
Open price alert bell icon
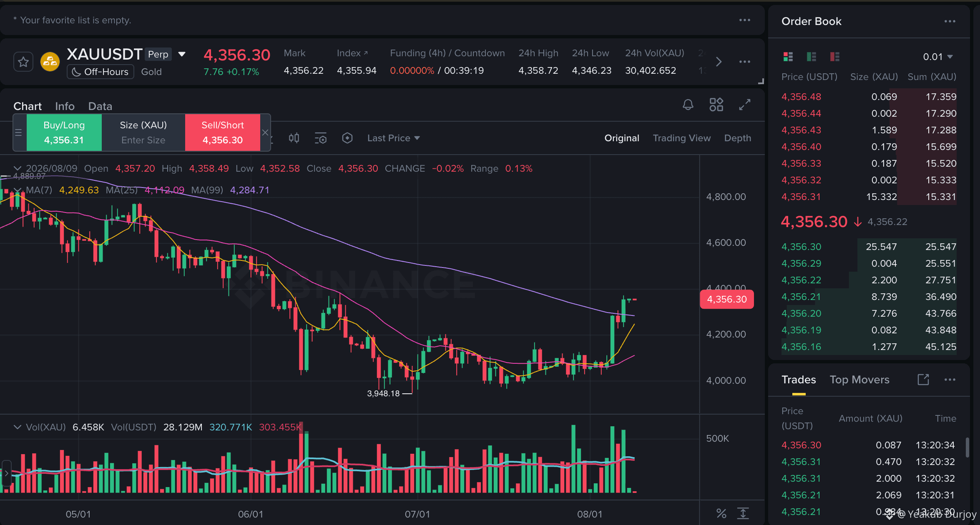(x=688, y=105)
